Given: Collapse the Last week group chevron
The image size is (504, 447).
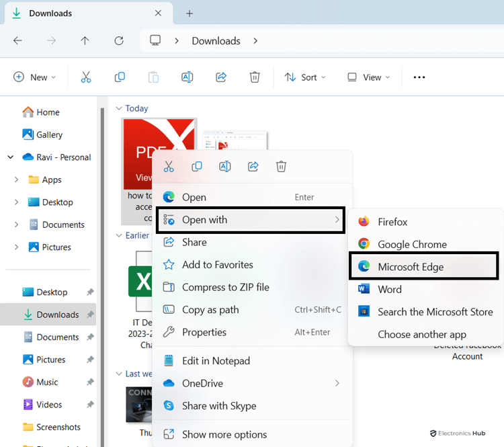Looking at the screenshot, I should click(x=119, y=374).
